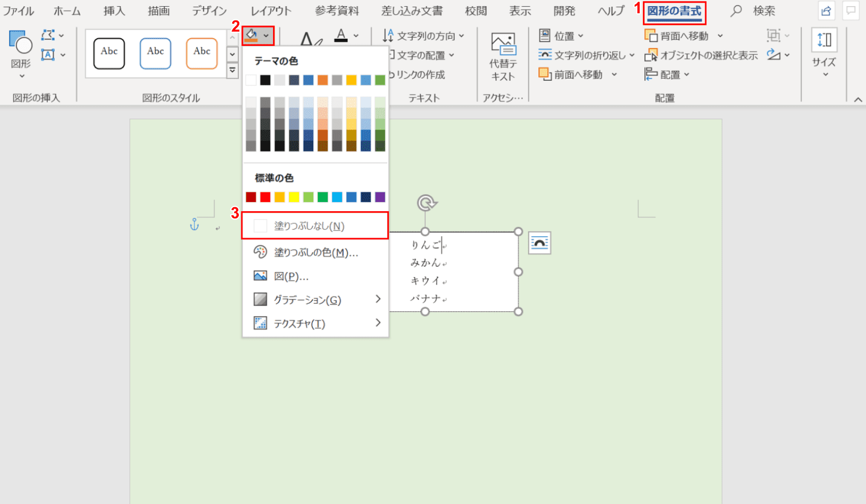This screenshot has height=504, width=866.
Task: Switch to the デザイン tab
Action: pyautogui.click(x=210, y=11)
